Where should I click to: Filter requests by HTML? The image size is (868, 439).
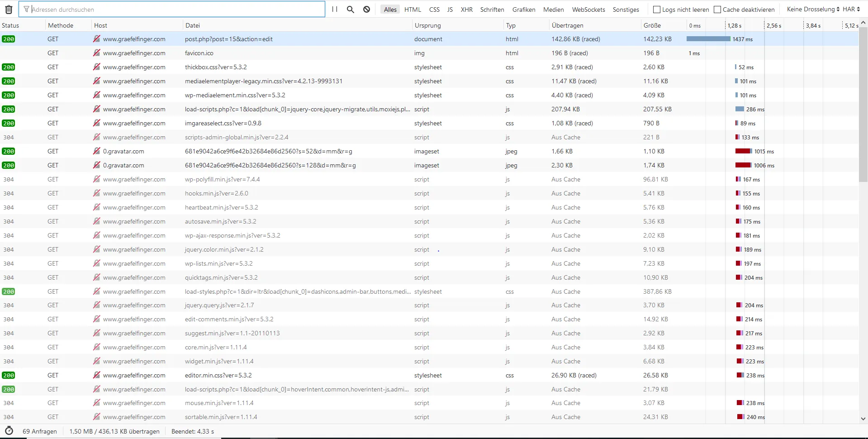[413, 10]
